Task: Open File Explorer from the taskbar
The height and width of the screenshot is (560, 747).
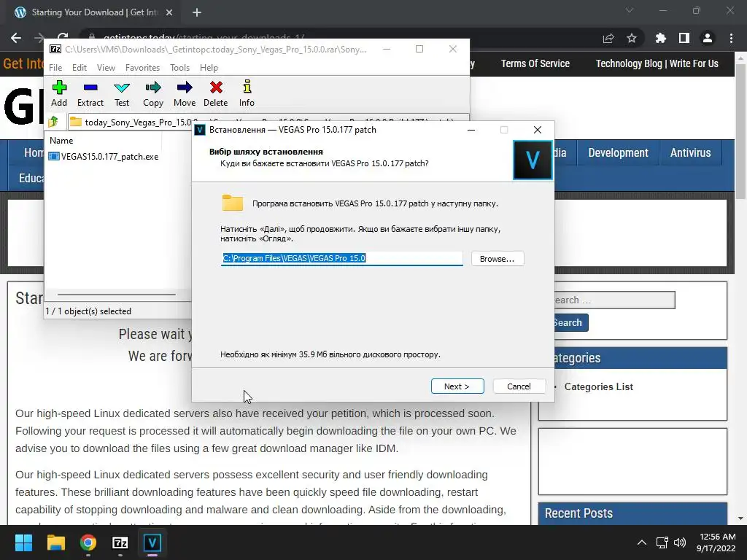Action: pyautogui.click(x=55, y=542)
